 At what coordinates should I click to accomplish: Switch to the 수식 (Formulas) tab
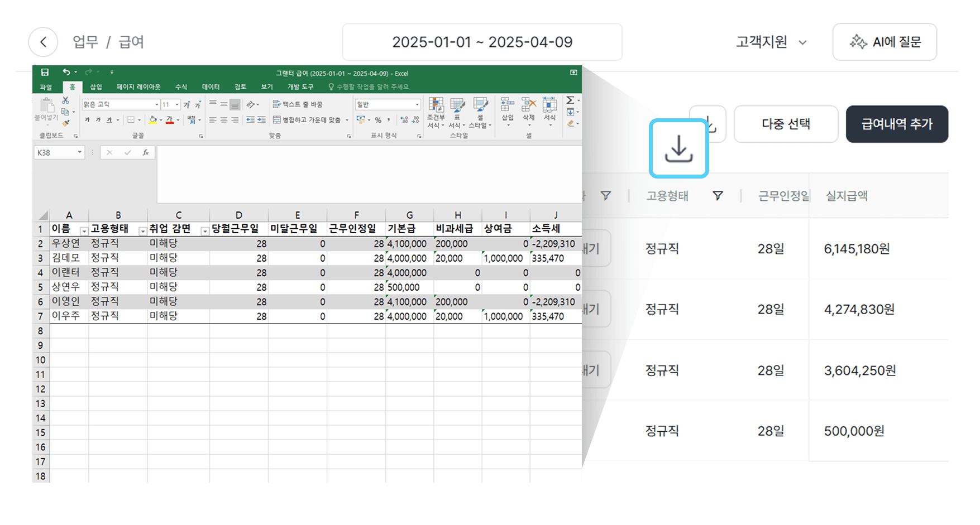click(x=181, y=87)
